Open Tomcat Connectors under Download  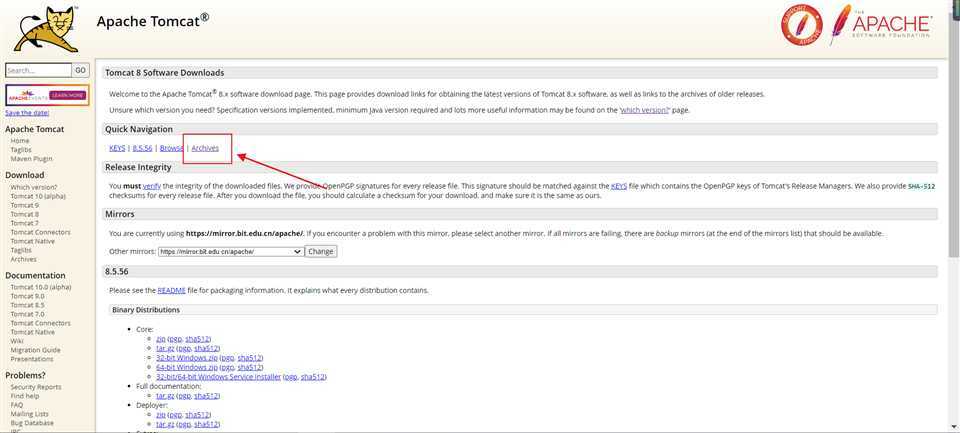[40, 232]
